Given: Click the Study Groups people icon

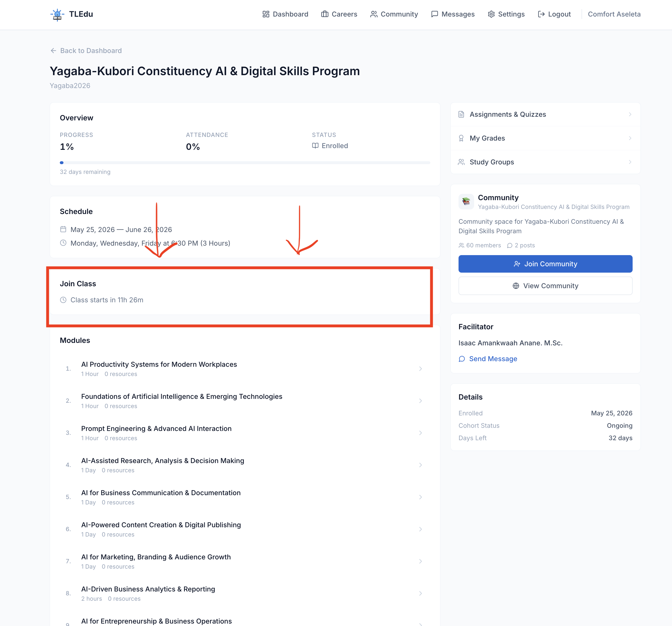Looking at the screenshot, I should (461, 162).
